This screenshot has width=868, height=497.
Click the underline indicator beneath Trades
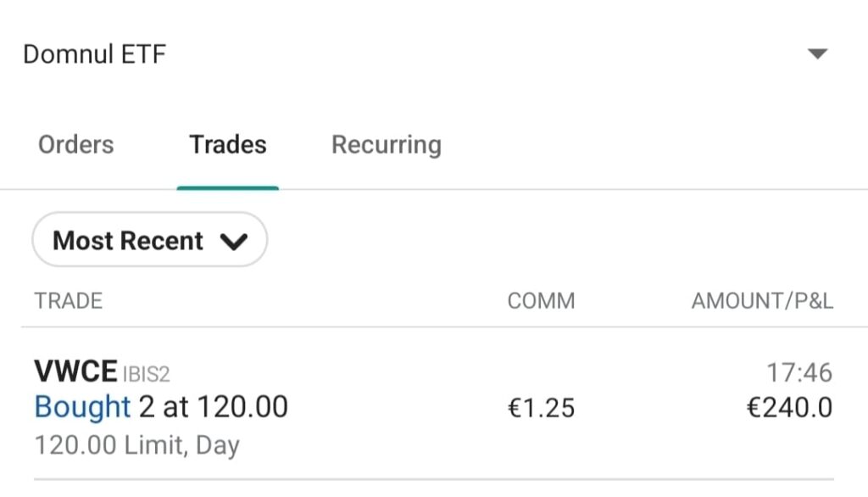(228, 187)
